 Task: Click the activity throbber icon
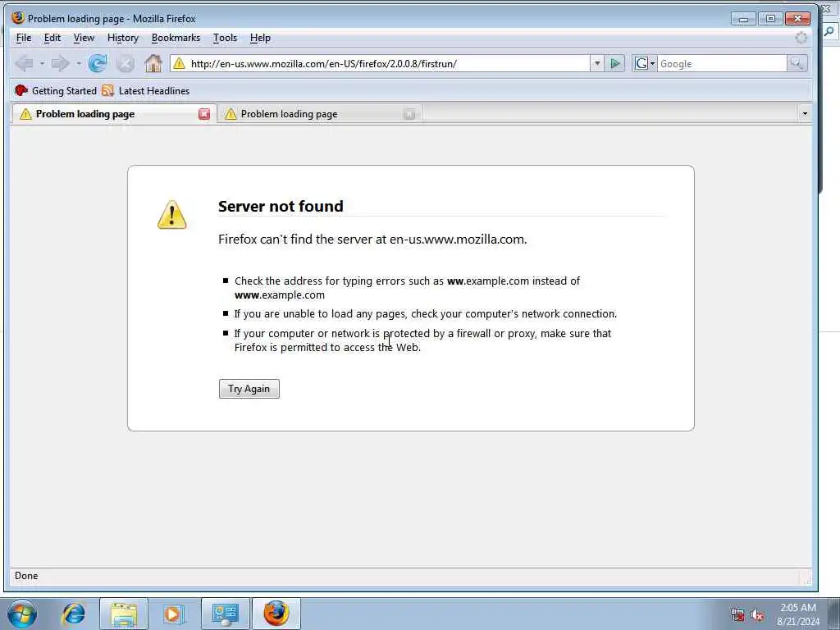(x=801, y=38)
